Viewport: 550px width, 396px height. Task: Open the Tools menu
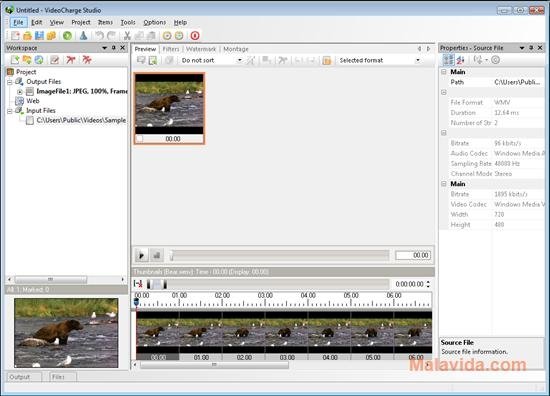pyautogui.click(x=128, y=22)
